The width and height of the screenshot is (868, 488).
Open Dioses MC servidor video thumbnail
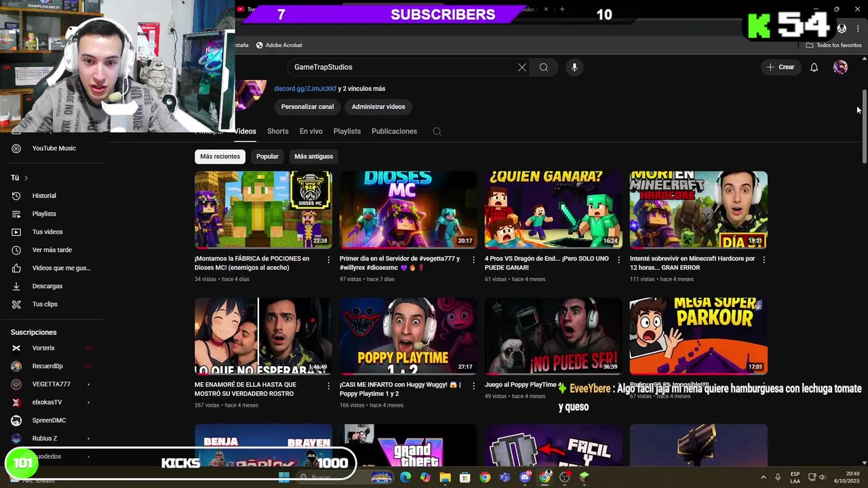pyautogui.click(x=408, y=209)
